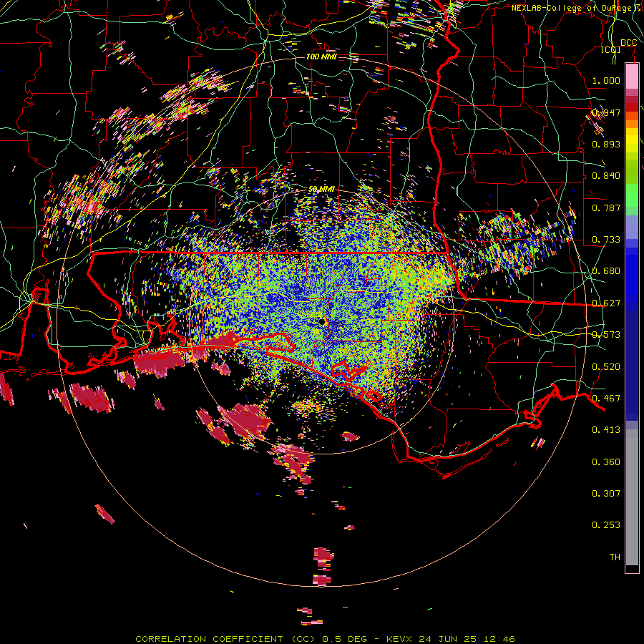
Task: Select the 0.840 scale value
Action: click(x=606, y=175)
